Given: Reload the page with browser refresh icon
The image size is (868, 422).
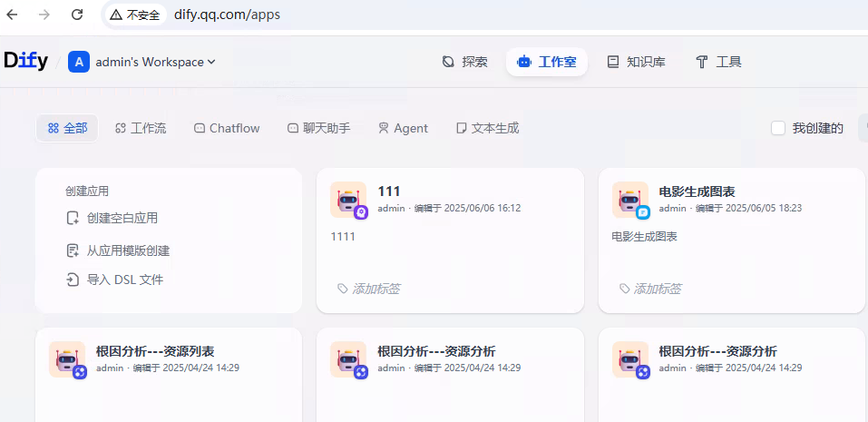Looking at the screenshot, I should tap(77, 15).
